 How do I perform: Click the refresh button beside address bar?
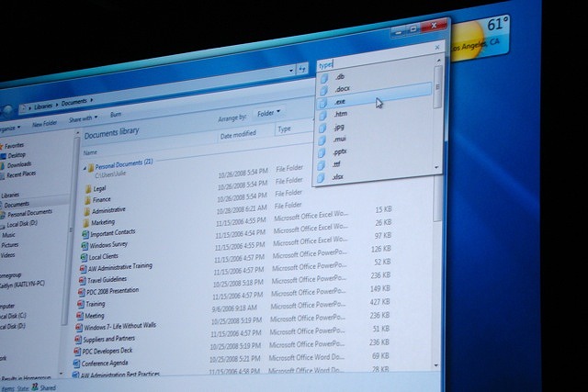pos(302,69)
